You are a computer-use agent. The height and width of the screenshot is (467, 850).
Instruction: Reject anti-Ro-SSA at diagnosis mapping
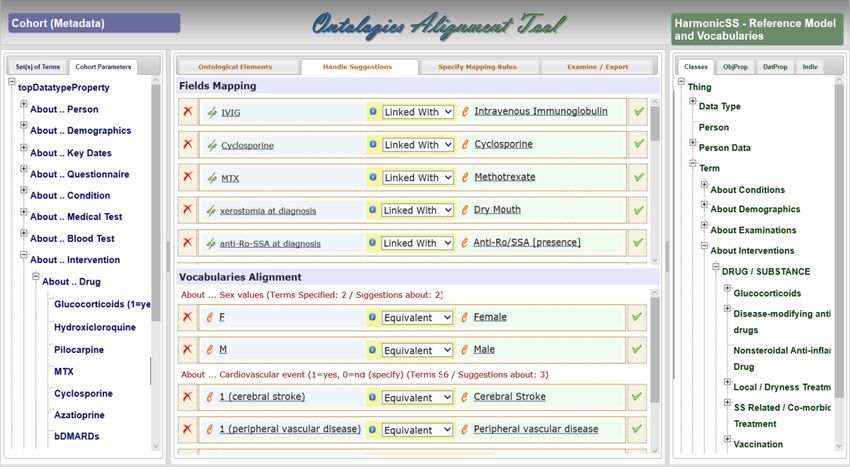pyautogui.click(x=188, y=242)
